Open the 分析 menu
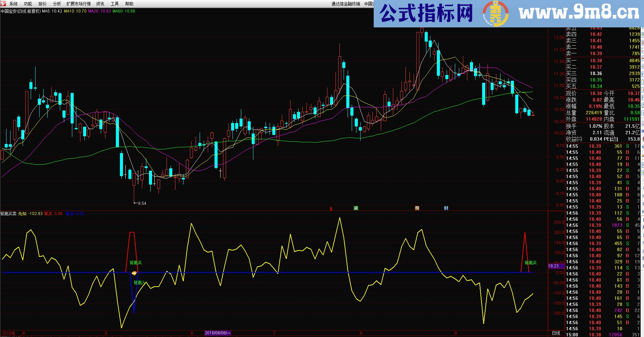The height and width of the screenshot is (337, 644). pos(57,4)
